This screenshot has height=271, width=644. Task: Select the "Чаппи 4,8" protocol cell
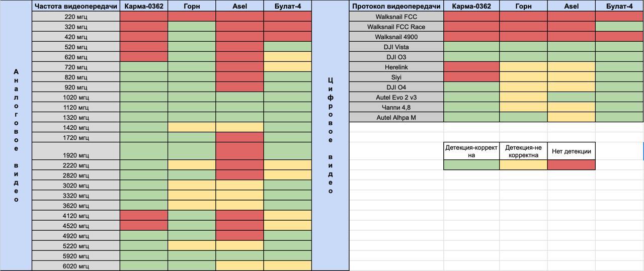(x=396, y=107)
